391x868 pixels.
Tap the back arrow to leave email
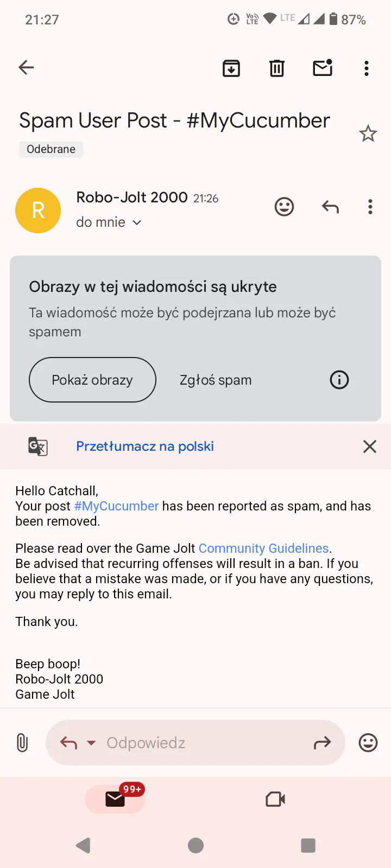coord(26,67)
